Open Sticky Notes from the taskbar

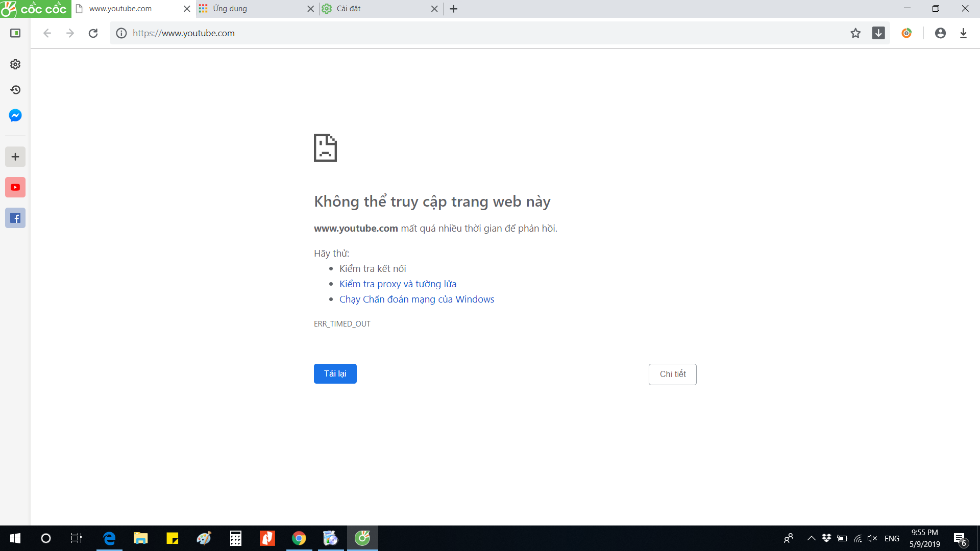(x=173, y=538)
